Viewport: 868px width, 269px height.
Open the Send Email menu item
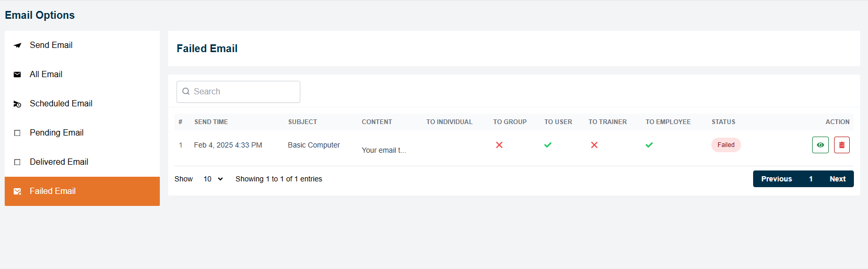[51, 45]
